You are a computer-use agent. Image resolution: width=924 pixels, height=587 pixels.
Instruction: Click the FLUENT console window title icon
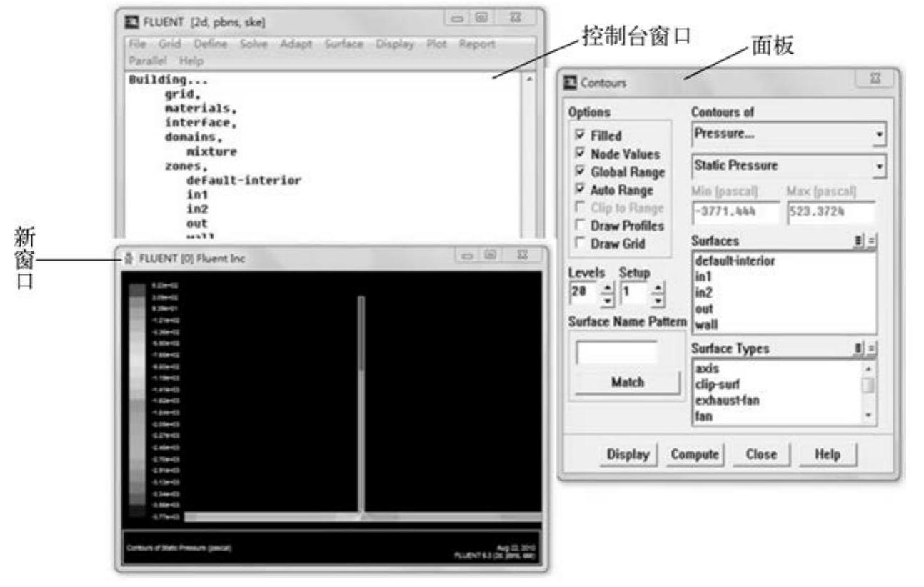[131, 23]
